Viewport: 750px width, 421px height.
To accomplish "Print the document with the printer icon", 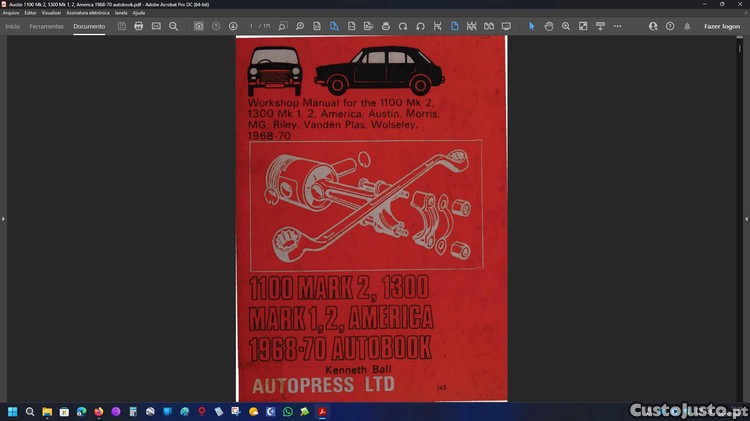I will point(138,26).
